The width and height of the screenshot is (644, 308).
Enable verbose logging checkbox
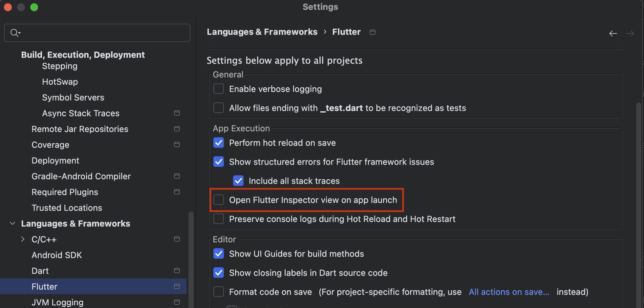coord(219,89)
